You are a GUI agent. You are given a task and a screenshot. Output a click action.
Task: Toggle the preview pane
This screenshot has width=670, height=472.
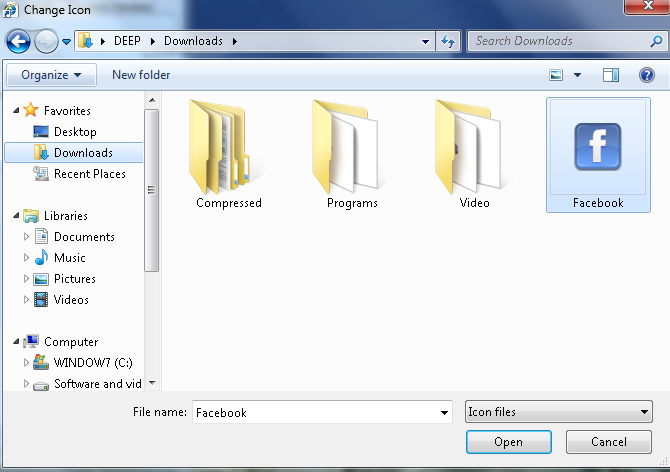(611, 75)
